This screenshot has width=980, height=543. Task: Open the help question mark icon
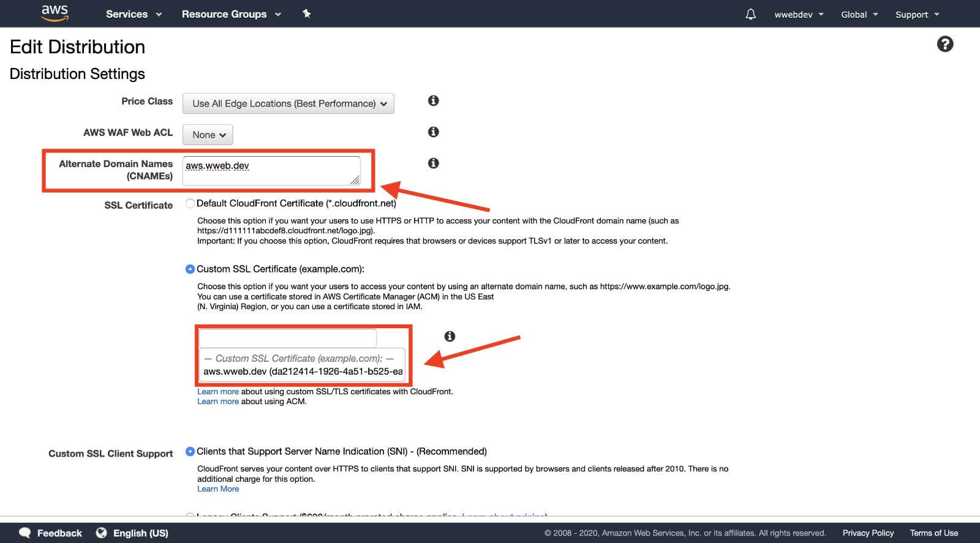945,44
